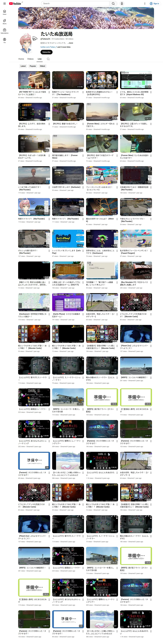The image size is (163, 644).
Task: Open Shorts from the sidebar
Action: pyautogui.click(x=4, y=22)
